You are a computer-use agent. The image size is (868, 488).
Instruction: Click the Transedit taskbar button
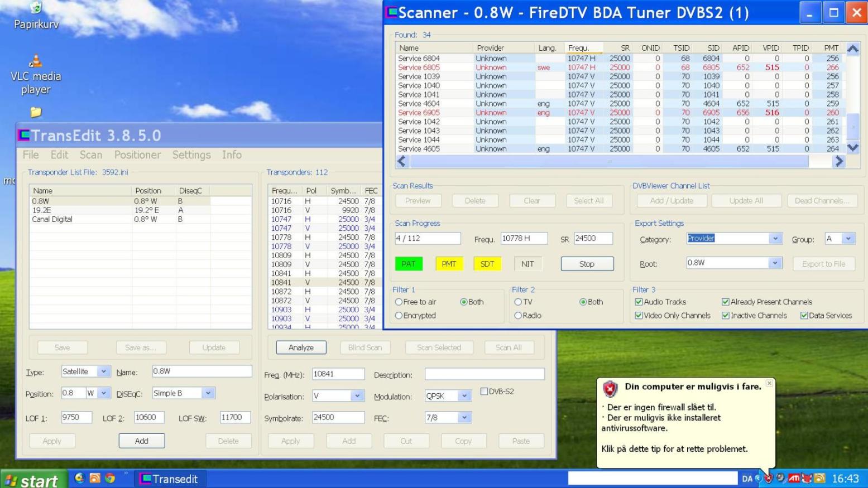(x=170, y=479)
